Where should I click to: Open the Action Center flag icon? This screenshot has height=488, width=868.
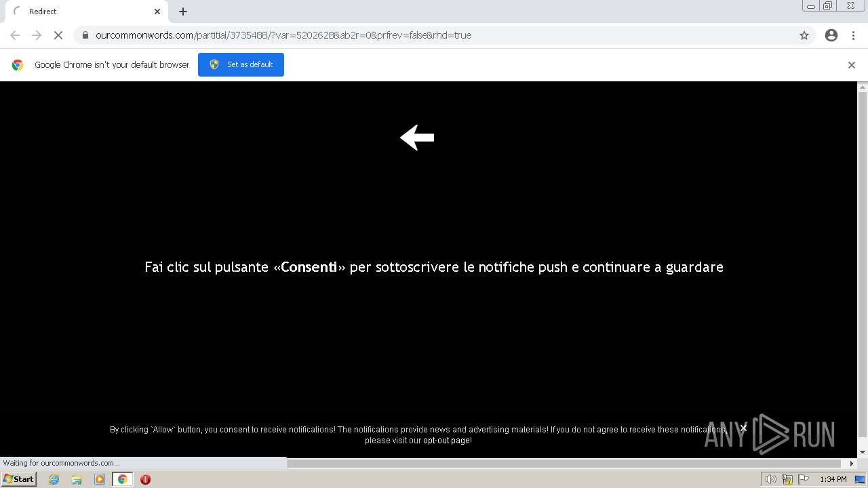pos(804,479)
